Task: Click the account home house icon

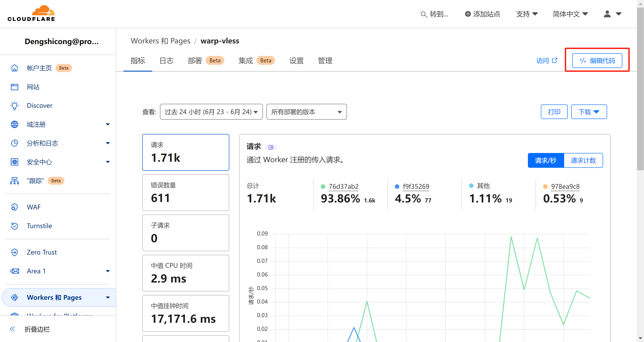Action: 15,68
